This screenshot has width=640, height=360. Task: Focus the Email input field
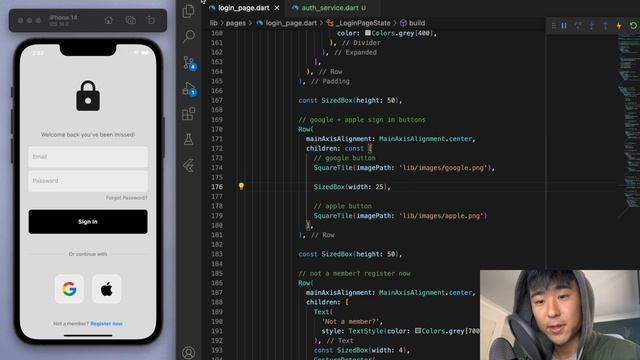pos(88,157)
